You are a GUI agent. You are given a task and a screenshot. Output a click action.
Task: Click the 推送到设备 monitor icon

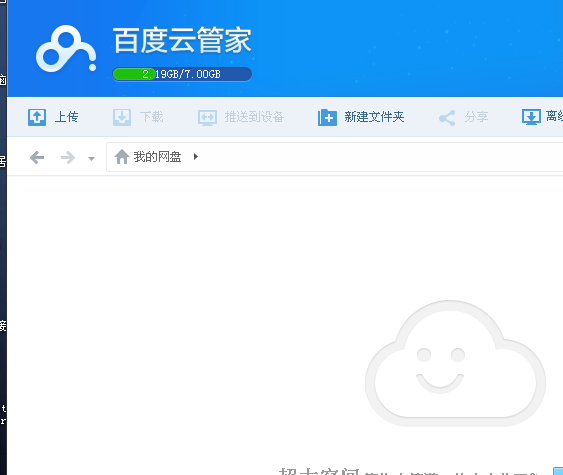[x=207, y=117]
